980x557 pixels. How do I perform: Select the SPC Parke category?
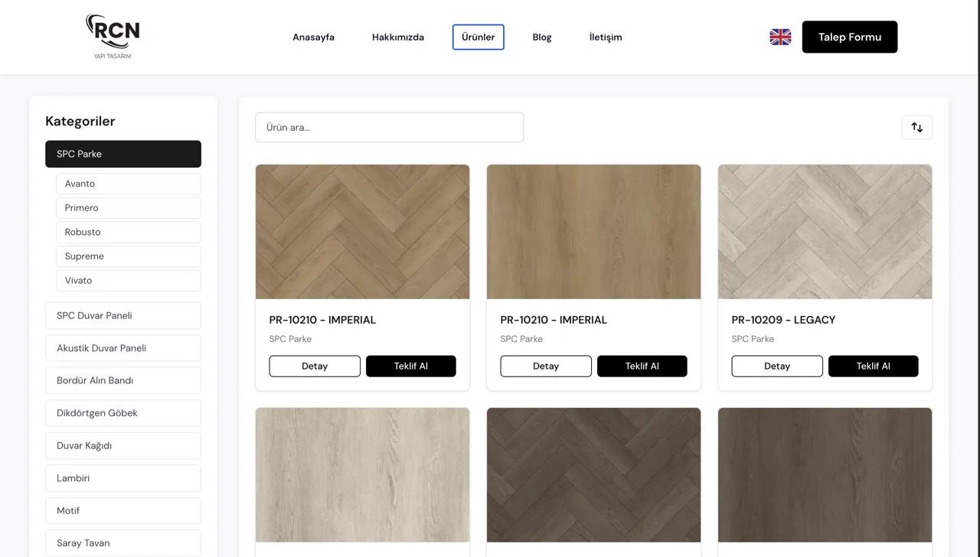pos(123,154)
